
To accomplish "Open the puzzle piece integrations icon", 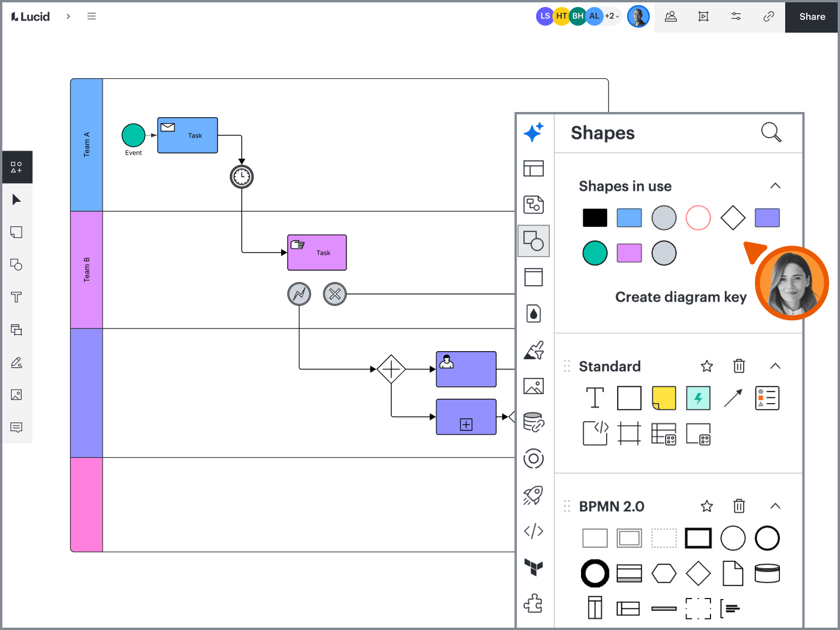I will coord(534,603).
